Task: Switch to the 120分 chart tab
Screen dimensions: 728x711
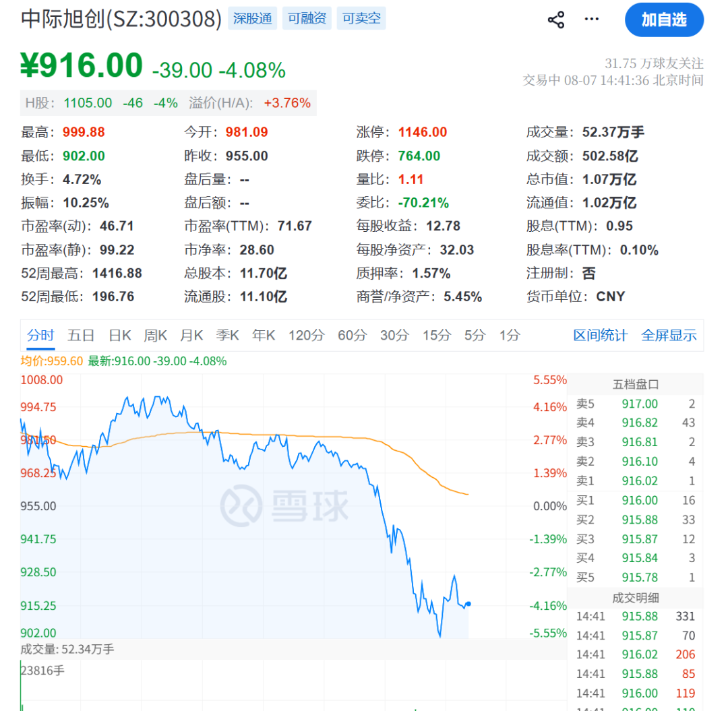Action: (x=306, y=335)
